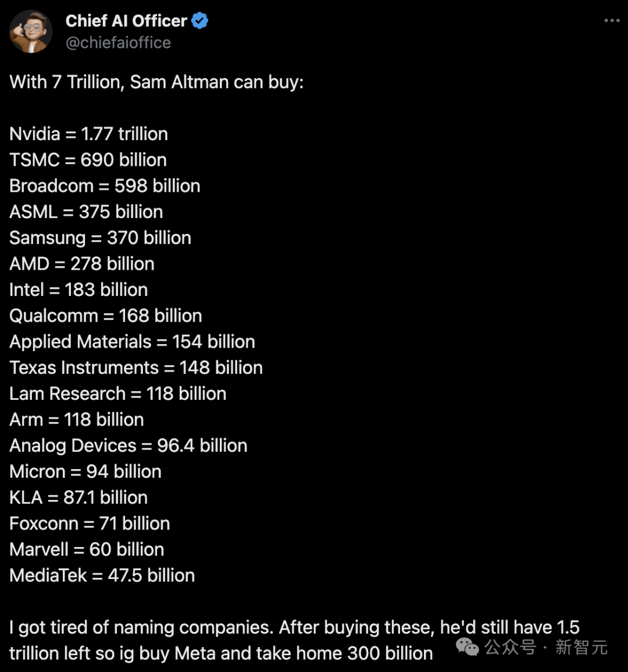The width and height of the screenshot is (628, 672).
Task: Select the Samsung = 370 billion line
Action: pos(101,238)
